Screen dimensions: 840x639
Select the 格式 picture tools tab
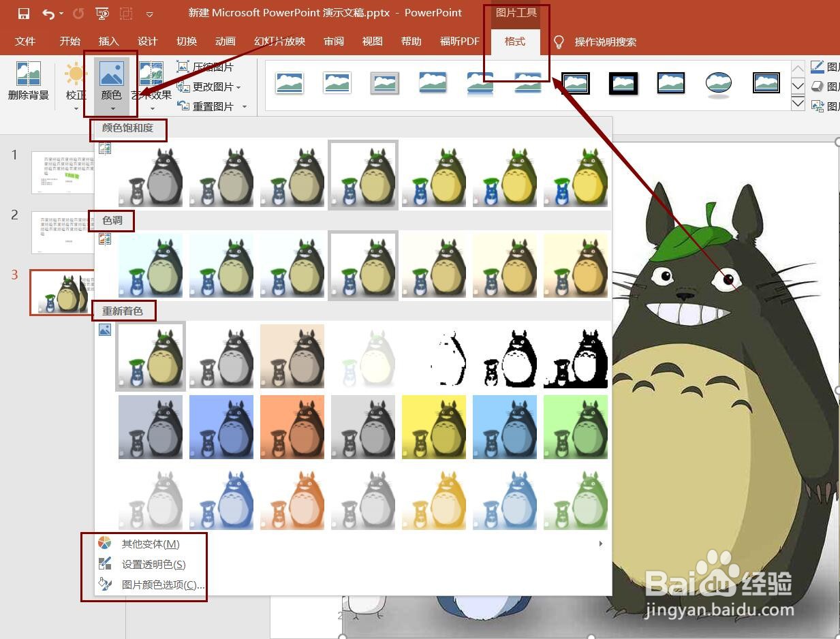515,42
